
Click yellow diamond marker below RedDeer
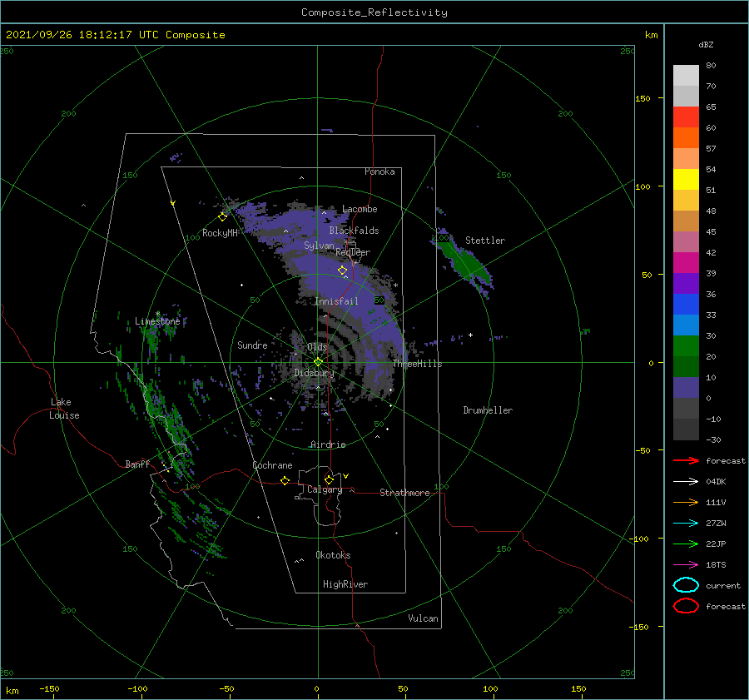(x=342, y=271)
